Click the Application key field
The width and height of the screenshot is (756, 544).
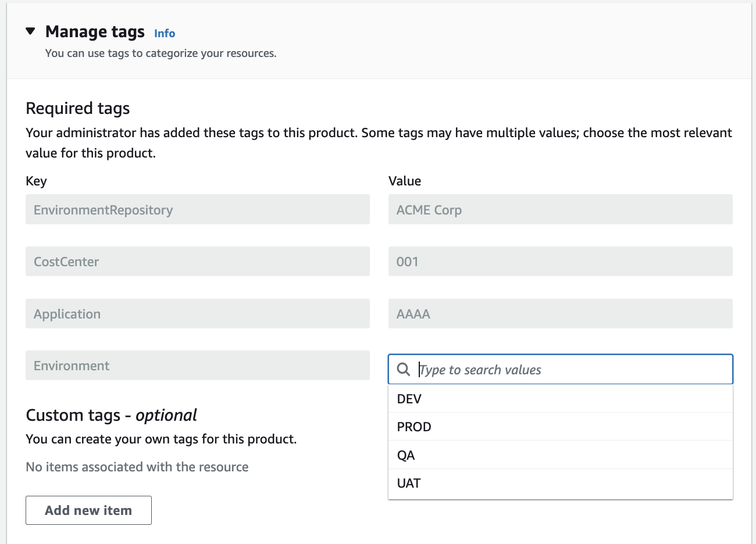(x=198, y=314)
